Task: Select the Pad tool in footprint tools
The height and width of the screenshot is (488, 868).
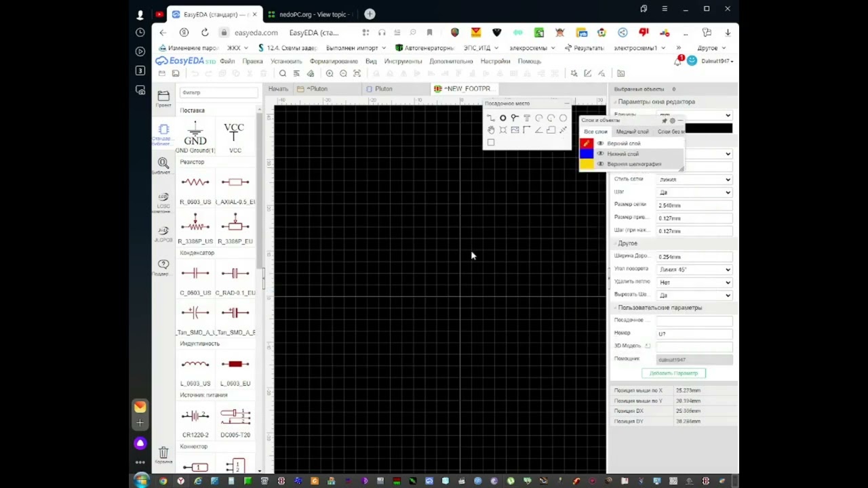Action: coord(502,118)
